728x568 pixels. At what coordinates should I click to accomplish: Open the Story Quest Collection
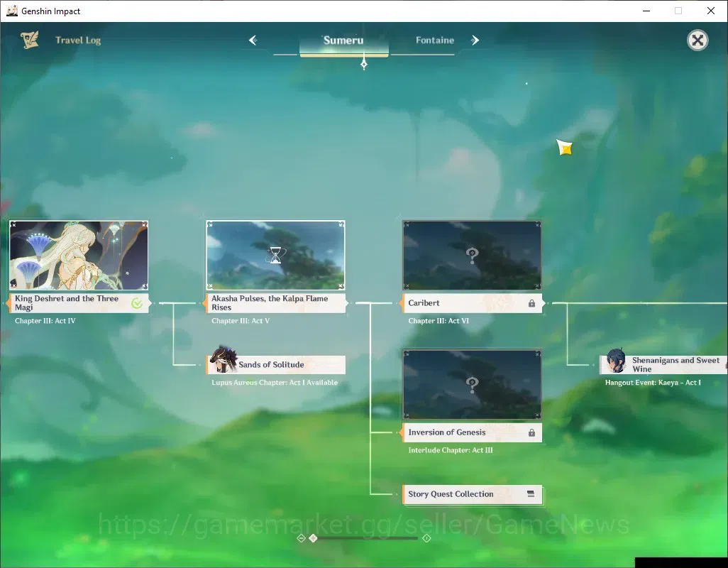point(472,494)
